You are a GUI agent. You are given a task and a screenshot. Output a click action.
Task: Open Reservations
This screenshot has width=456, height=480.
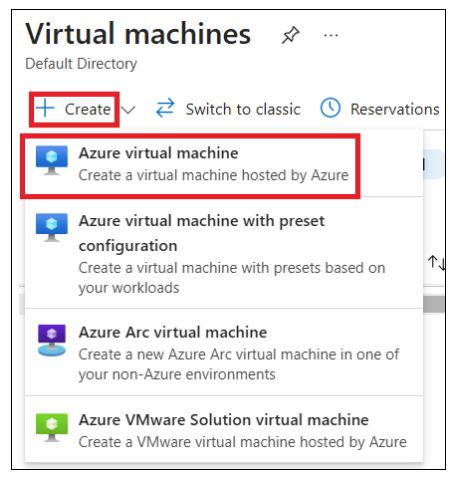click(x=380, y=109)
